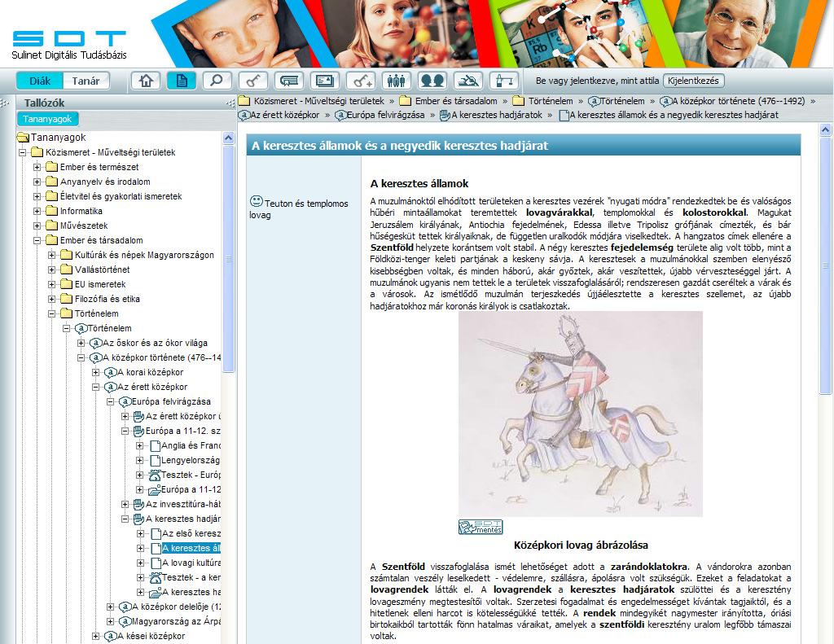Image resolution: width=834 pixels, height=644 pixels.
Task: Collapse the Történelem folder node
Action: (52, 313)
